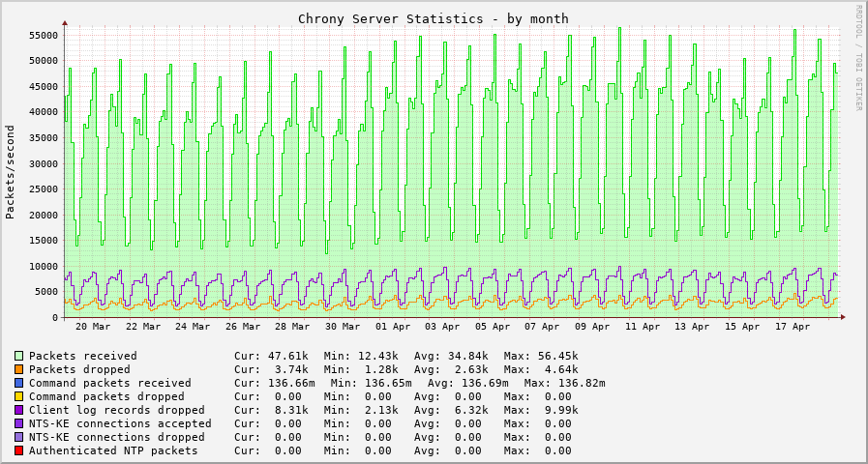The height and width of the screenshot is (464, 868).
Task: Click the 'NTS-KE connections dropped' label
Action: click(117, 437)
